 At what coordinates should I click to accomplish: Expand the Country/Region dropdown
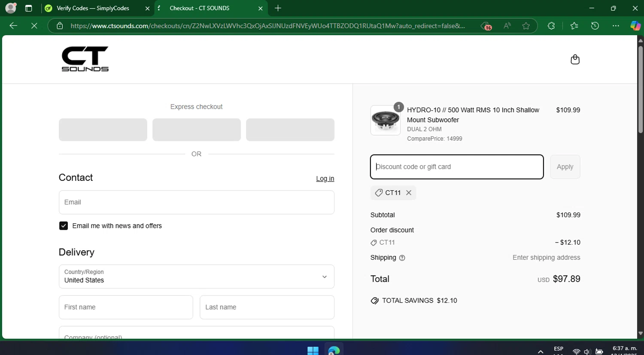(197, 276)
